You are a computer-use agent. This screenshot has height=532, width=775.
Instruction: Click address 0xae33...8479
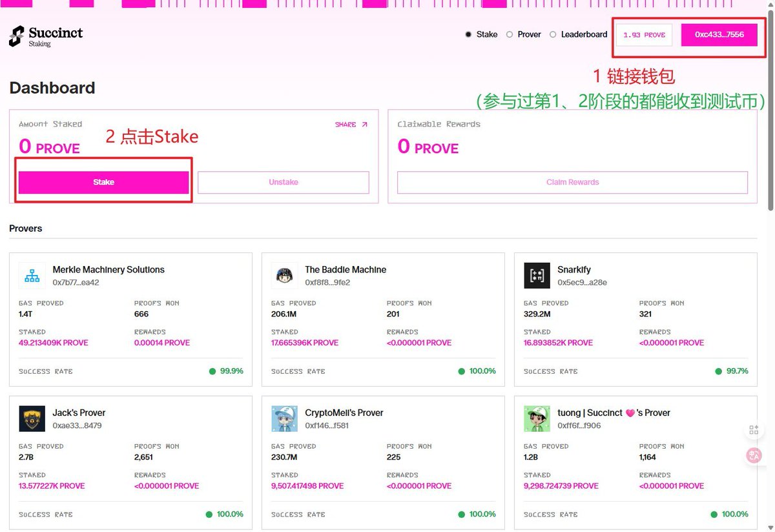(x=77, y=425)
